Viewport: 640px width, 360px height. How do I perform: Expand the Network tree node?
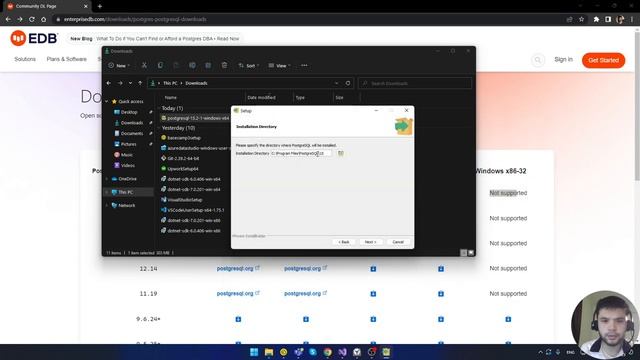pos(107,205)
